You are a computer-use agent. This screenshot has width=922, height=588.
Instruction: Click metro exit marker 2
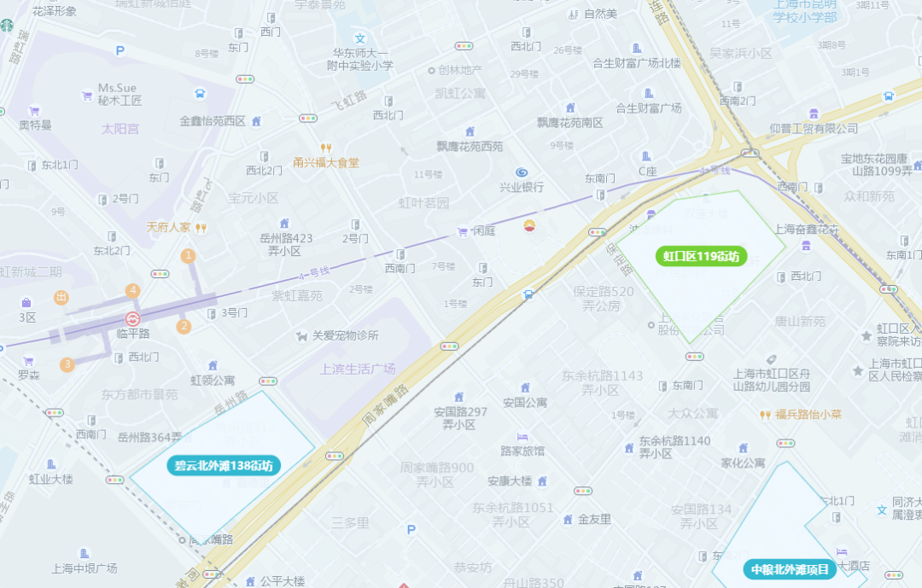click(x=184, y=326)
